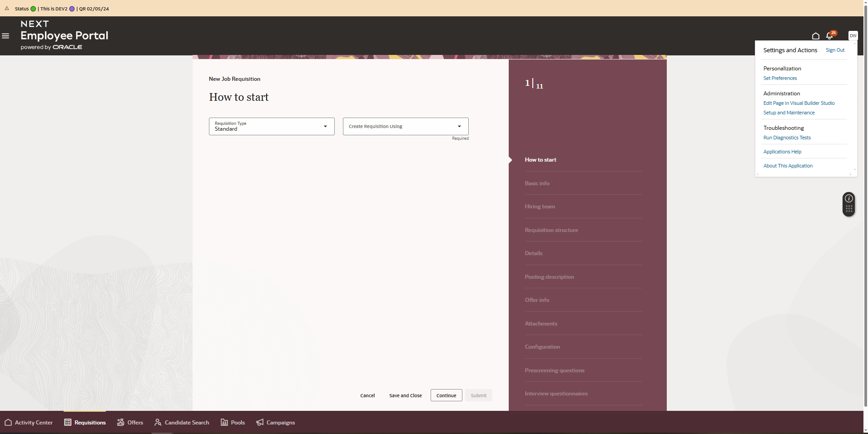Open the hamburger navigation menu
868x434 pixels.
tap(5, 36)
